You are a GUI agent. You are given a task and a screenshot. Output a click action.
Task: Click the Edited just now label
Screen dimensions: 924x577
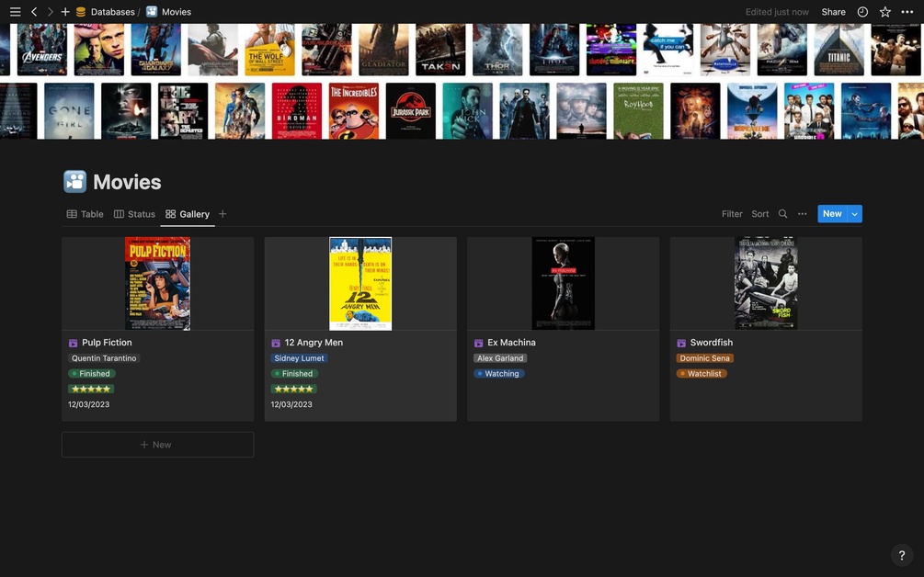(777, 12)
